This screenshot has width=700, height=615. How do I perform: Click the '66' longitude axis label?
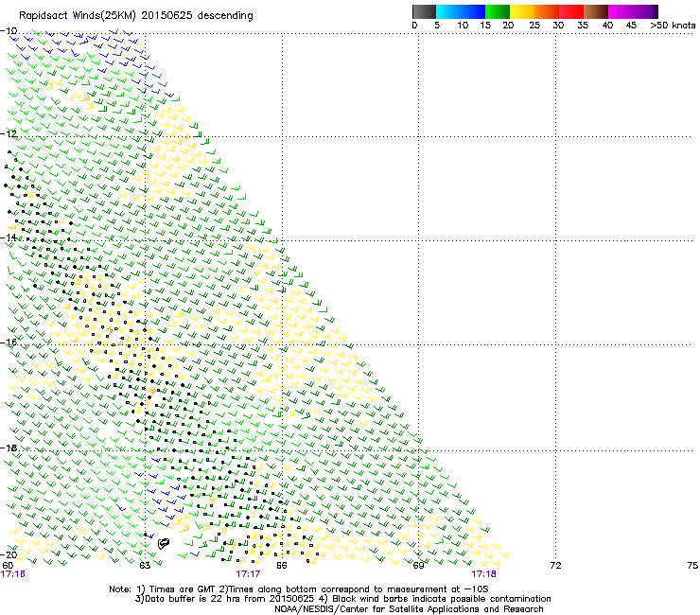click(x=281, y=566)
